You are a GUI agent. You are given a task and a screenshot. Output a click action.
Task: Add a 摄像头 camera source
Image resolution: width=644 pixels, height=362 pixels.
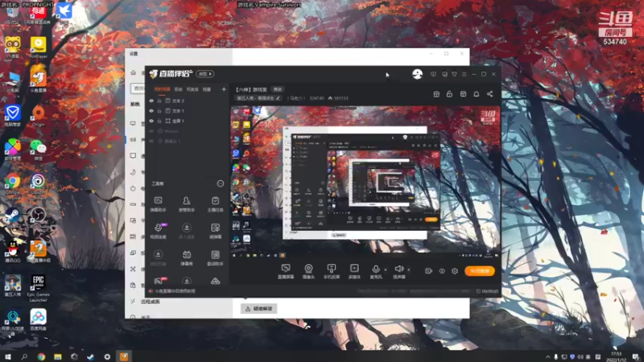(308, 271)
